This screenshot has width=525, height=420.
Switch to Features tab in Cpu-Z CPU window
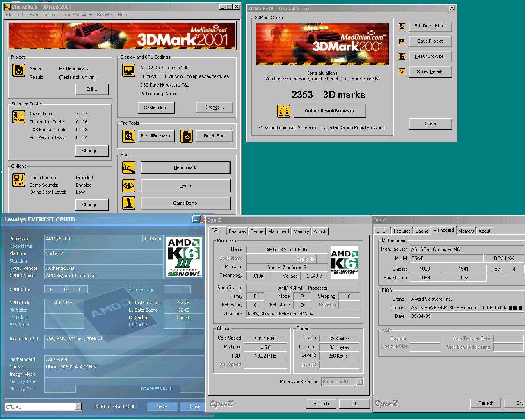[237, 231]
